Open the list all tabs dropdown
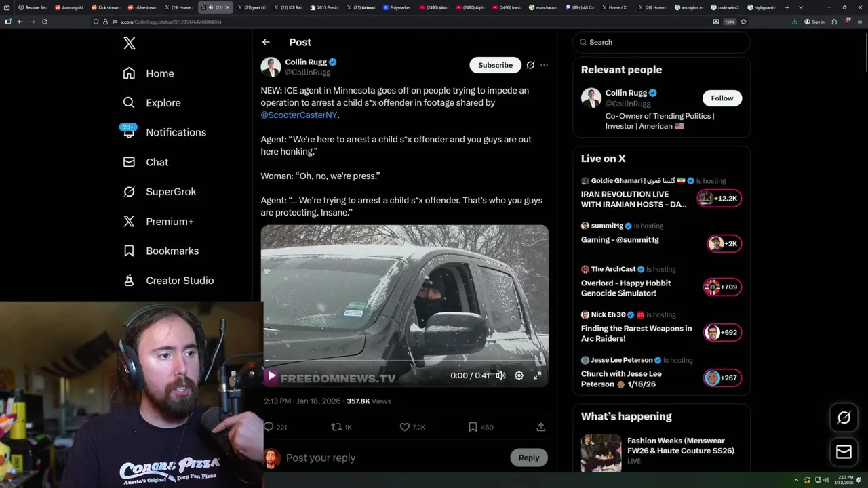Viewport: 868px width, 488px height. (801, 7)
